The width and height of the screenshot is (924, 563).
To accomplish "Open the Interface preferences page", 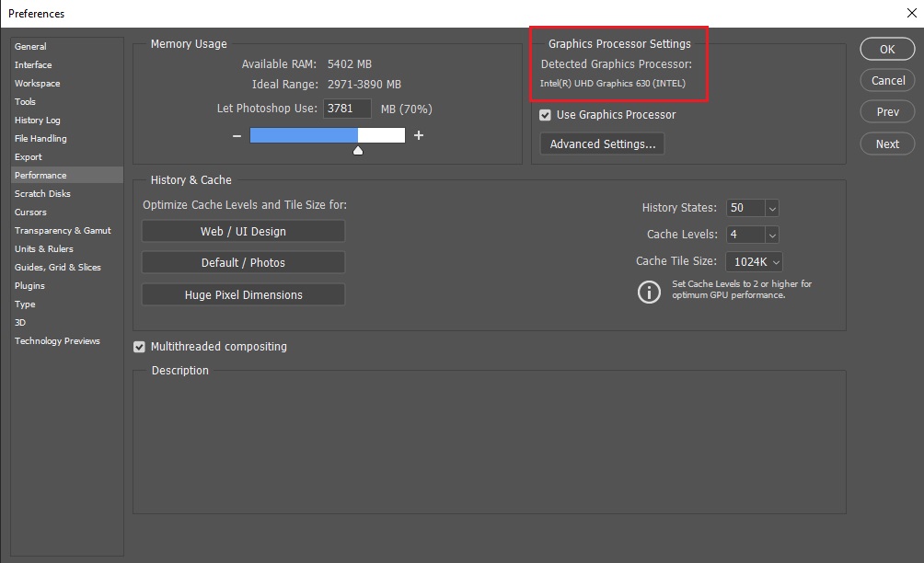I will (x=33, y=64).
